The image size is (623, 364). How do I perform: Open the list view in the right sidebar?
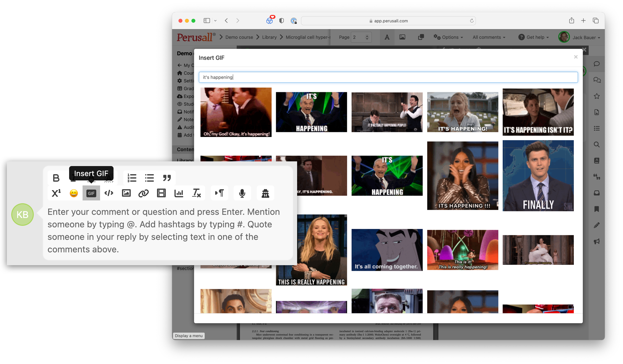pos(597,128)
